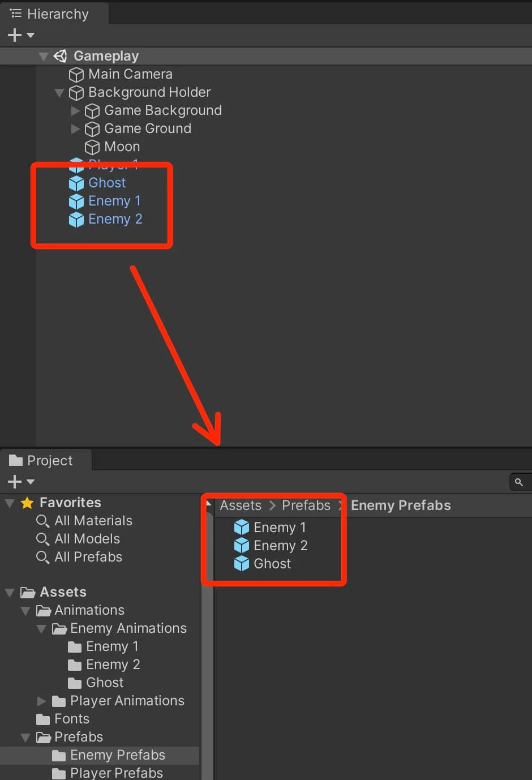Click the Gameplay scene Unity icon
The width and height of the screenshot is (532, 780).
[60, 56]
